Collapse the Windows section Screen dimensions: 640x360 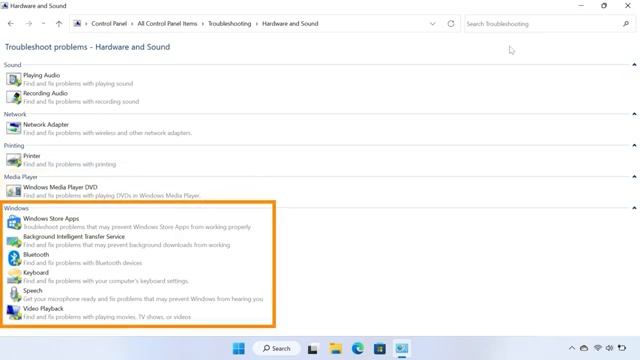634,208
